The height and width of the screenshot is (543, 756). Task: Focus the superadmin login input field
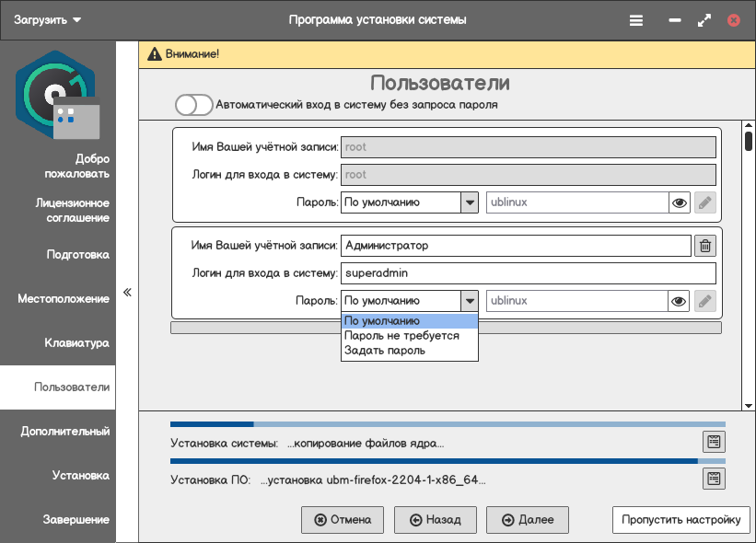tap(528, 273)
